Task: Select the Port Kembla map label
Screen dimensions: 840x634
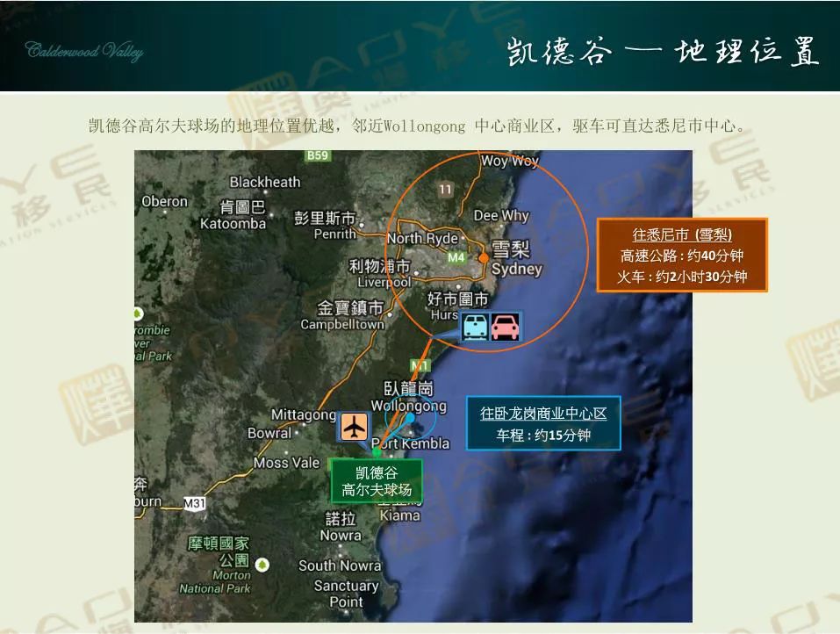Action: coord(411,443)
